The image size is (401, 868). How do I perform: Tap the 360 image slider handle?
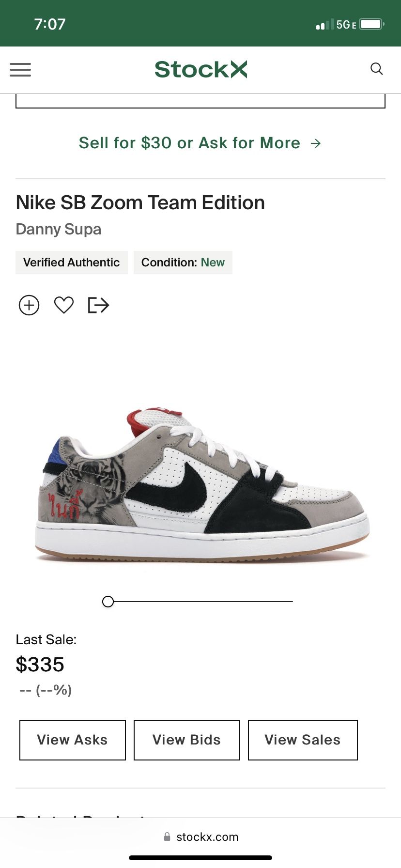pyautogui.click(x=108, y=602)
